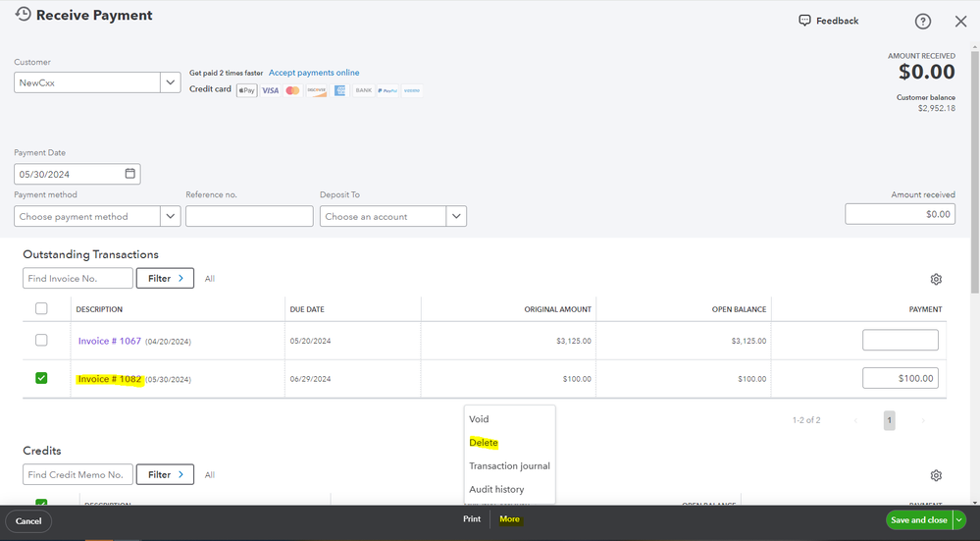Image resolution: width=980 pixels, height=541 pixels.
Task: Click the Payment Date field
Action: tap(77, 174)
